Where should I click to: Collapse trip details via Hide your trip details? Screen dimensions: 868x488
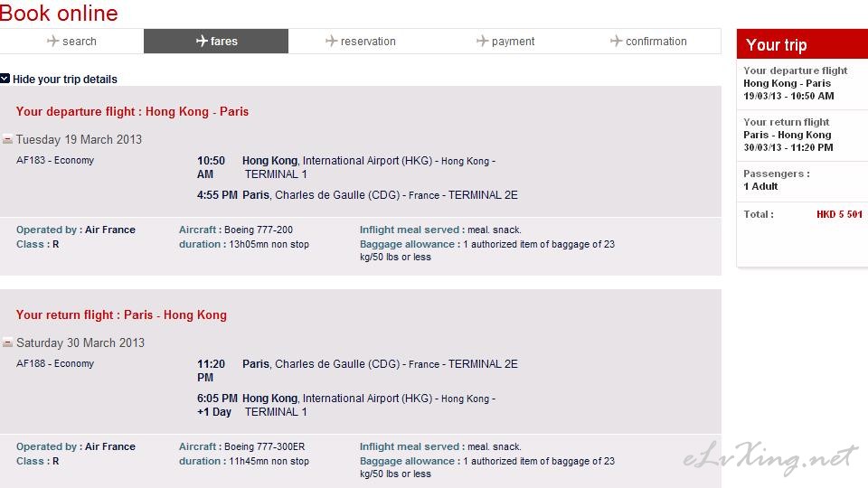[x=65, y=80]
